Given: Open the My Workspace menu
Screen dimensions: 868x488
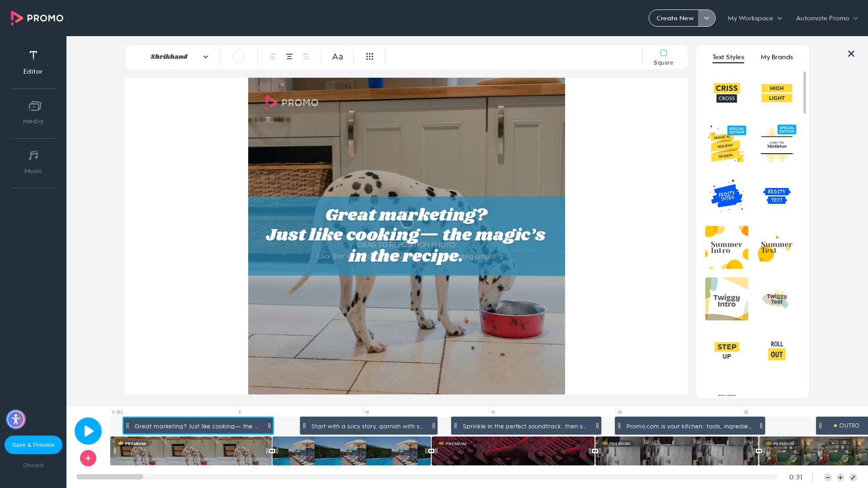Looking at the screenshot, I should pyautogui.click(x=755, y=18).
